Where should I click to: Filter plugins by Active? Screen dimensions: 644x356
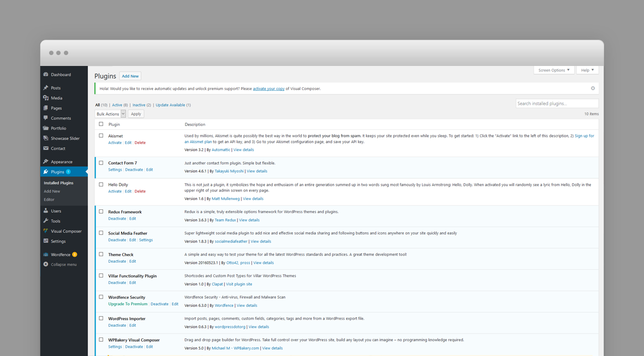coord(117,105)
